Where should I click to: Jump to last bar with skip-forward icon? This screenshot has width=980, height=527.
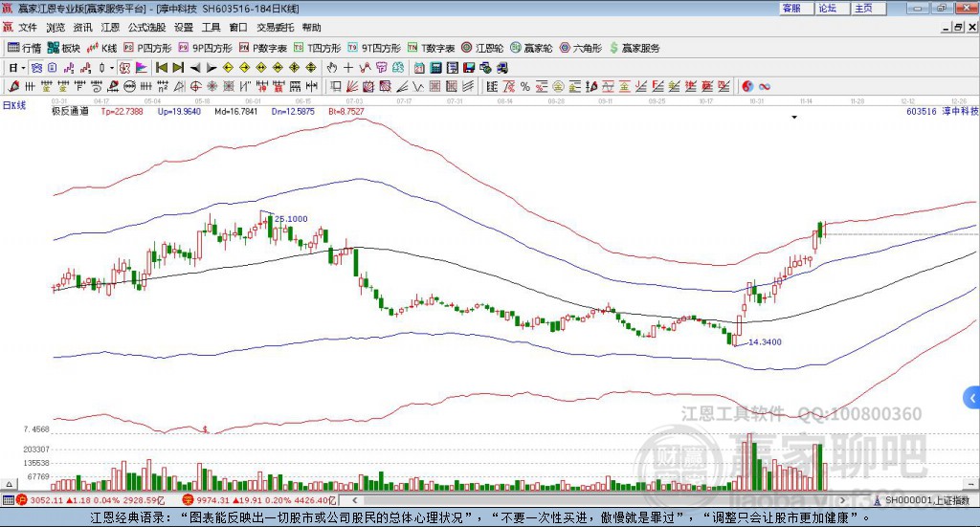pos(178,68)
